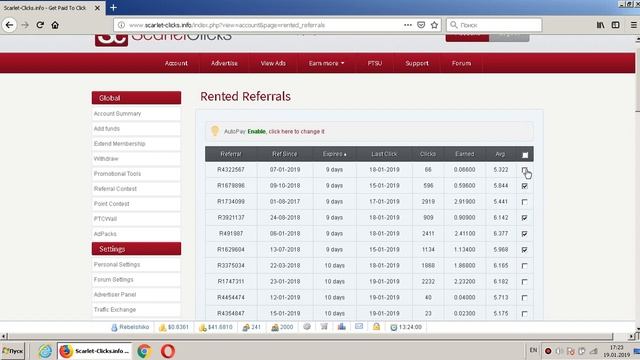Sort table by Clicks column header
The width and height of the screenshot is (640, 360).
428,154
